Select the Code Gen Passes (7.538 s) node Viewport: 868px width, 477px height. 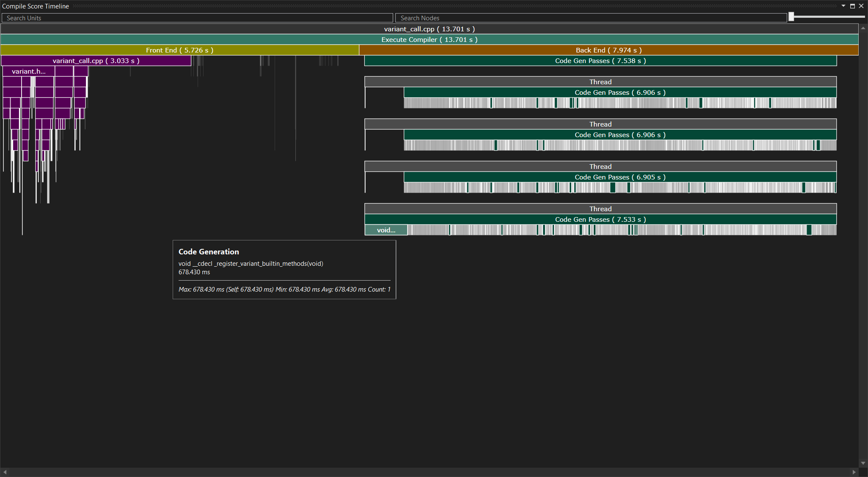pyautogui.click(x=601, y=61)
